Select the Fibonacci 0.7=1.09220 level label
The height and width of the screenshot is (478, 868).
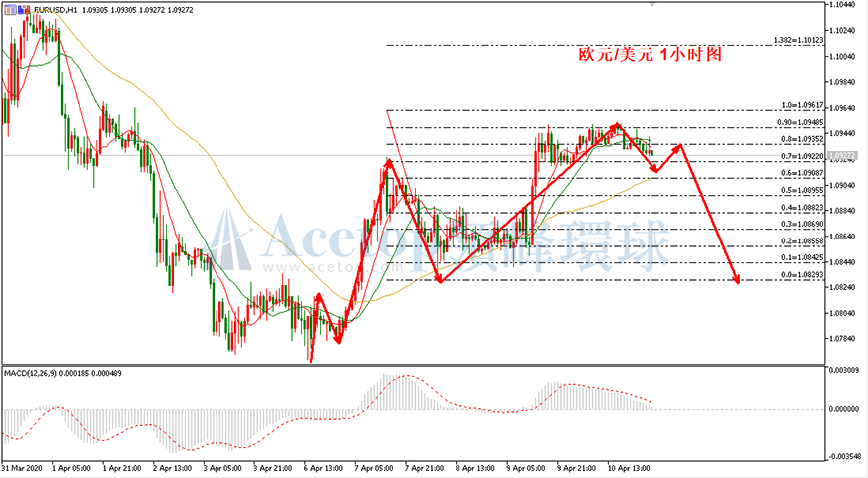(x=803, y=157)
